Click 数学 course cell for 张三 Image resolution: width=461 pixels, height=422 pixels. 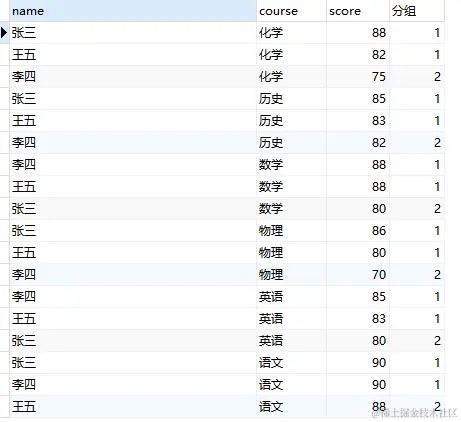291,209
